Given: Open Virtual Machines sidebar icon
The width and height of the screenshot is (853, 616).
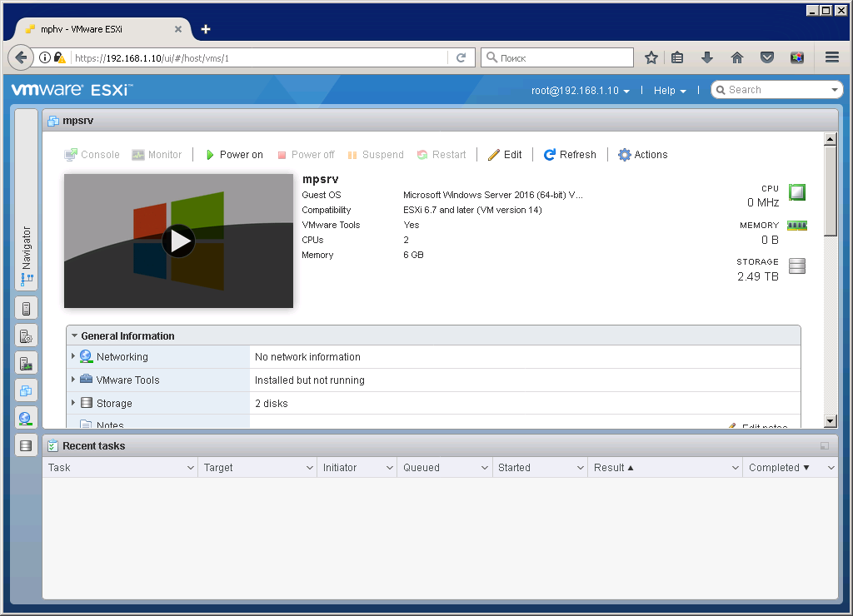Looking at the screenshot, I should pos(26,390).
